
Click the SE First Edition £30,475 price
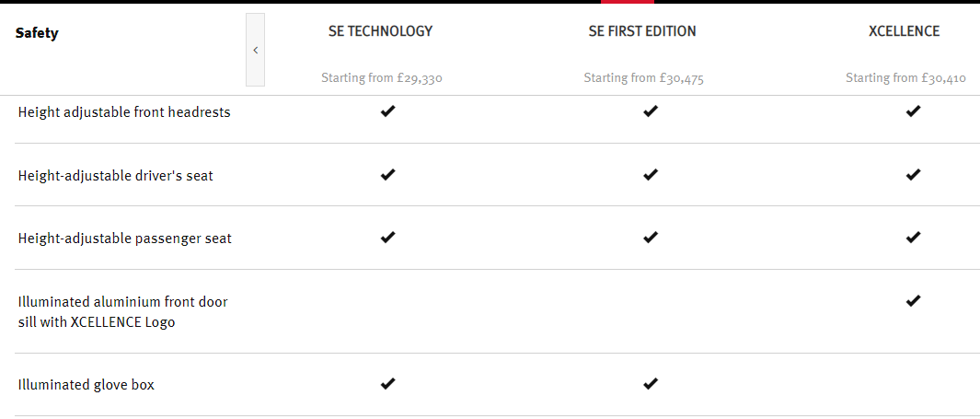pos(643,78)
